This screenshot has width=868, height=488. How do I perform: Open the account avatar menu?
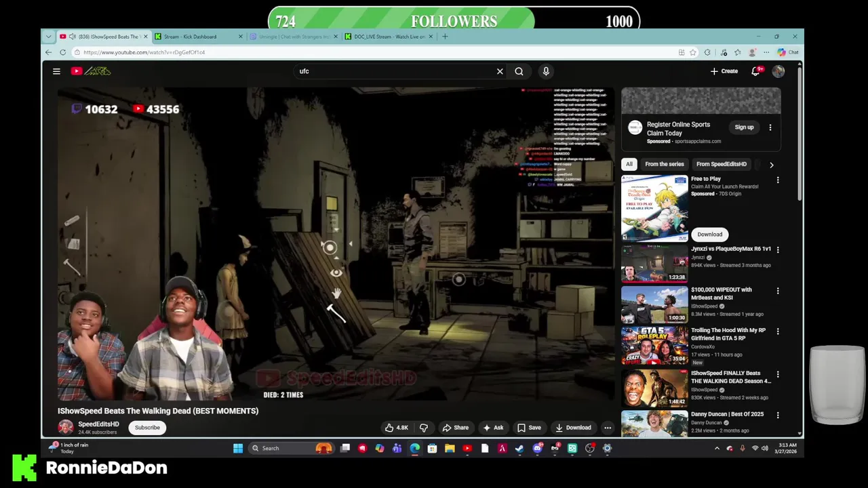778,71
